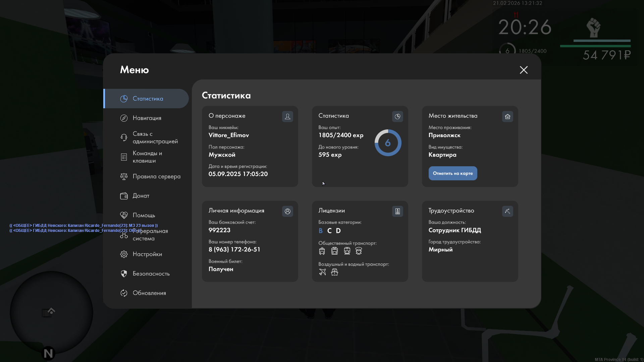
Task: Close the Меню window with X
Action: tap(523, 70)
